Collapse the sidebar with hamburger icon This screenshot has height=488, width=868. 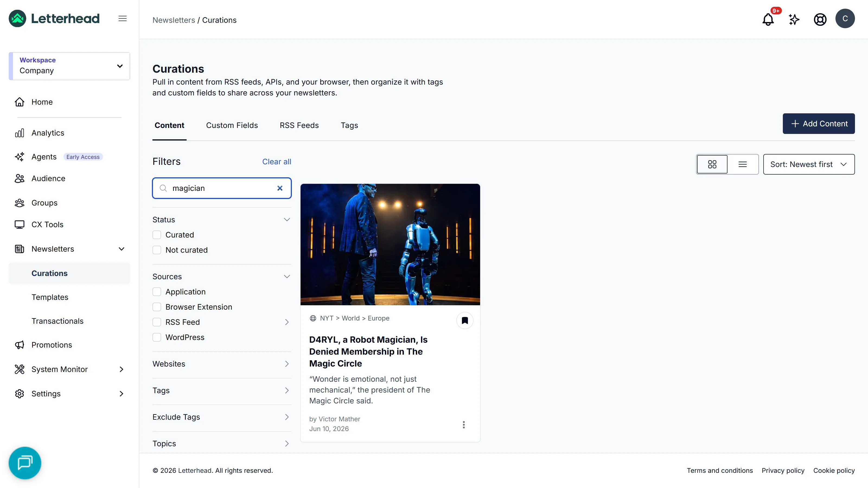[123, 18]
